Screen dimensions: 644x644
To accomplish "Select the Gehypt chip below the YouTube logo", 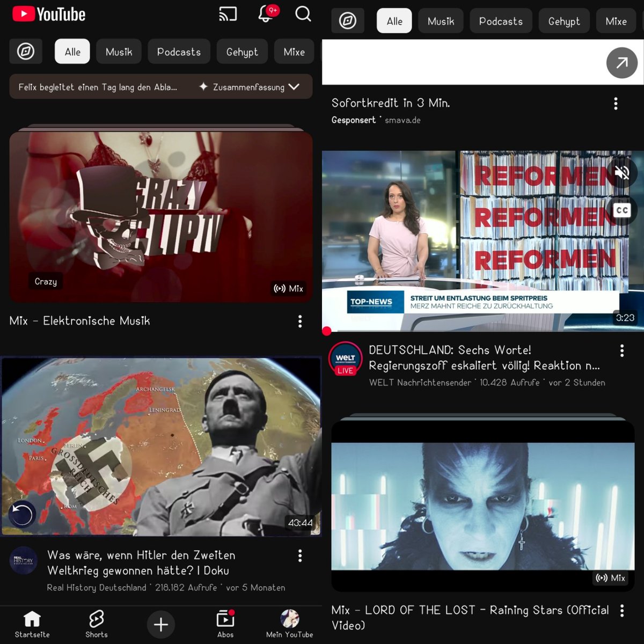I will coord(242,52).
